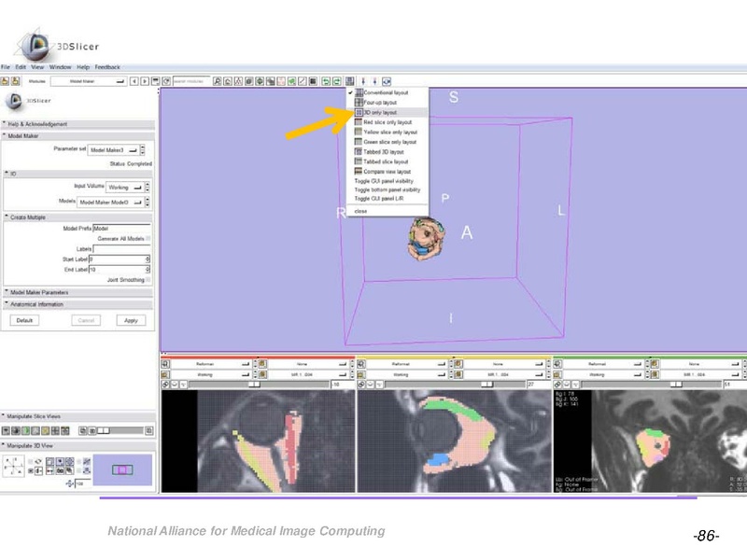The width and height of the screenshot is (747, 560).
Task: Click the redo arrow toolbar icon
Action: [x=337, y=81]
